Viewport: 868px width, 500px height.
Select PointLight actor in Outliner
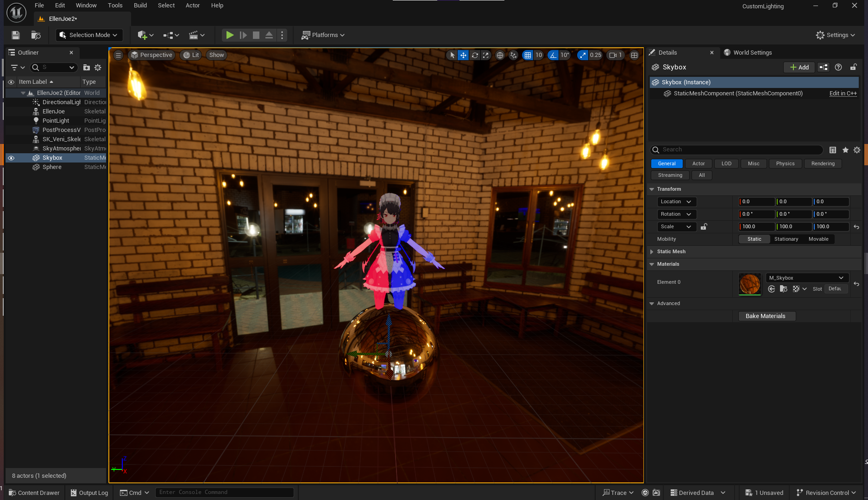56,121
